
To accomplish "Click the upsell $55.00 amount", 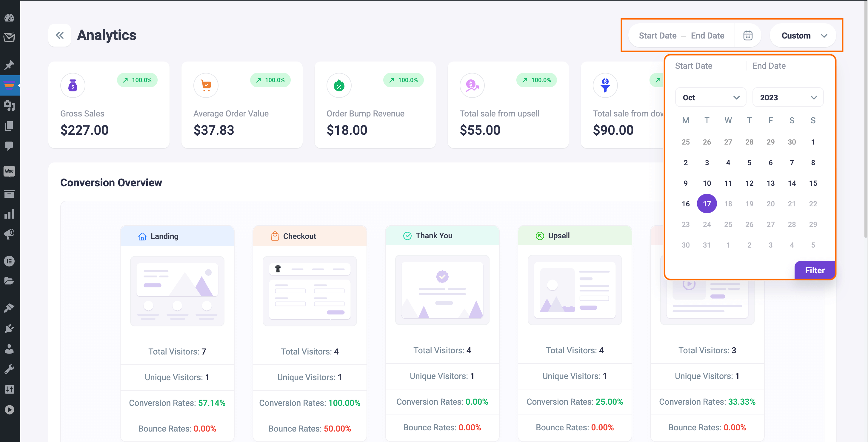I will coord(480,130).
